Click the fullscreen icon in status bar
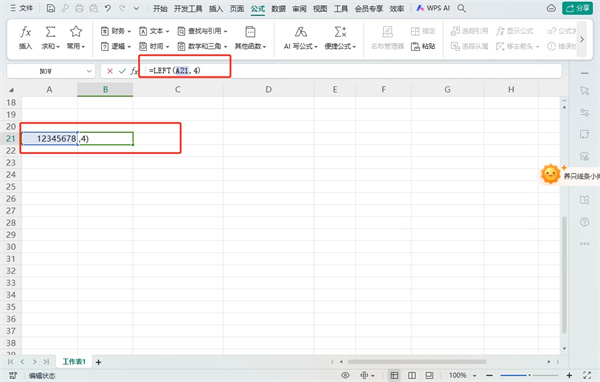This screenshot has width=600, height=382. 587,375
